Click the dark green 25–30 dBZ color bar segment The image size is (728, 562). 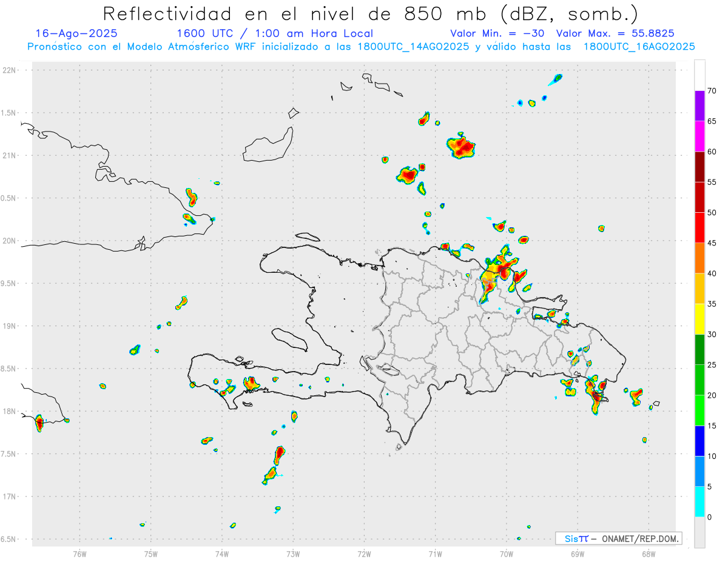coord(699,349)
